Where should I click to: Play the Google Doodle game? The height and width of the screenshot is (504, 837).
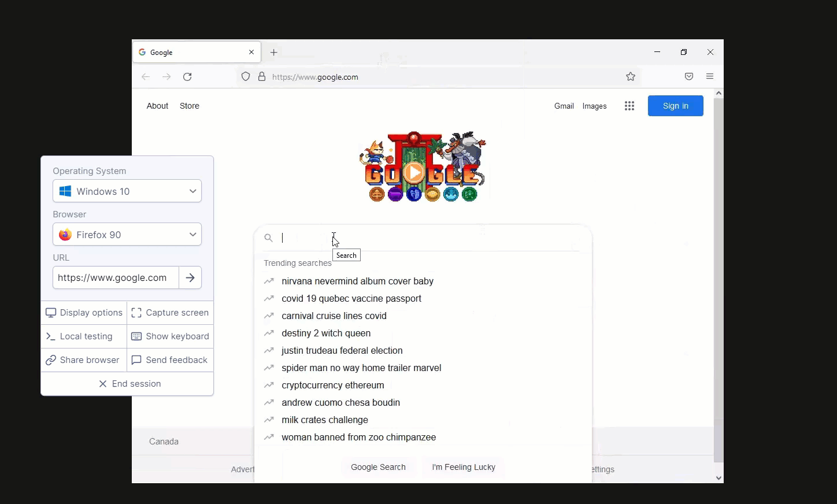414,172
